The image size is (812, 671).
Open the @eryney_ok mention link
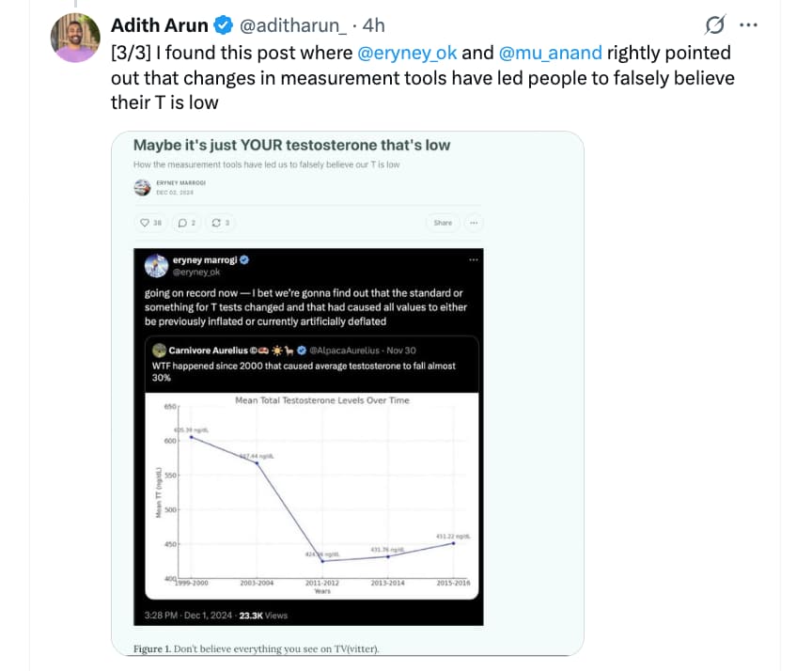point(408,53)
